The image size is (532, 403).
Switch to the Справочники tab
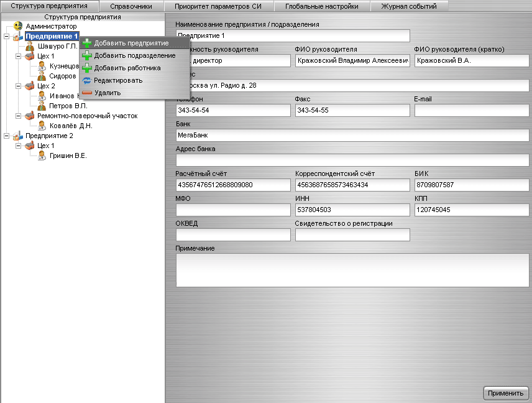[x=131, y=6]
